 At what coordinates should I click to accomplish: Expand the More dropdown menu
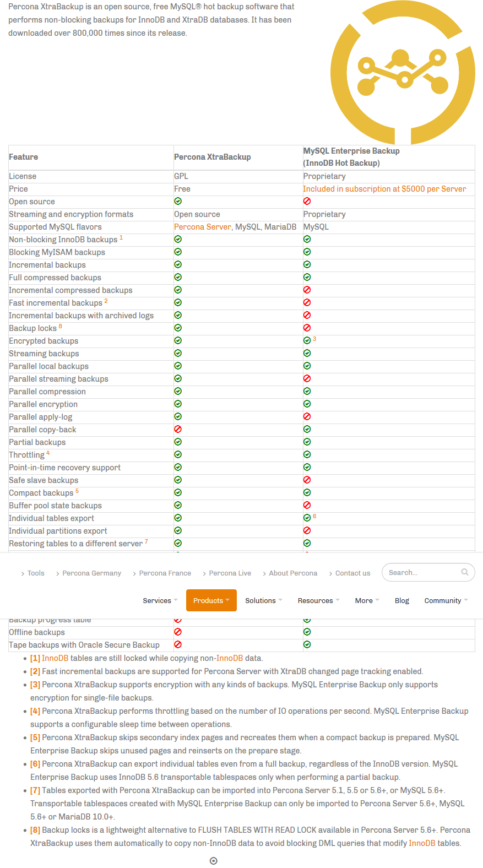[367, 600]
